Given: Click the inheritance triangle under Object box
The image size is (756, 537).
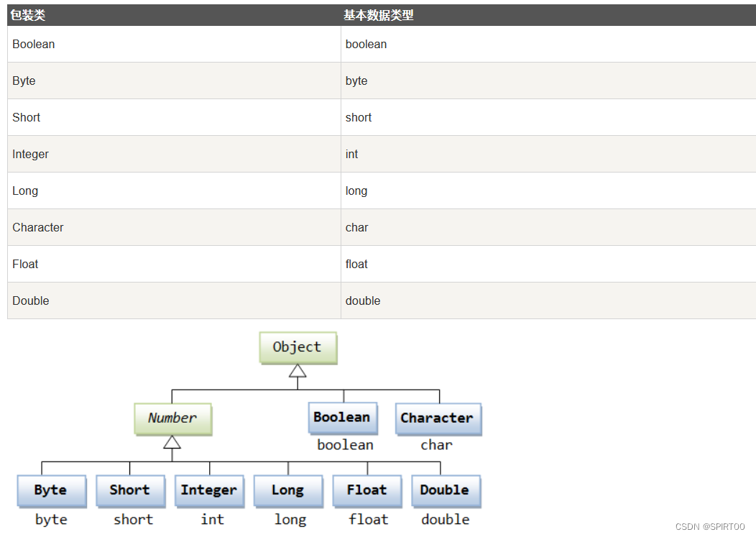Looking at the screenshot, I should (298, 370).
